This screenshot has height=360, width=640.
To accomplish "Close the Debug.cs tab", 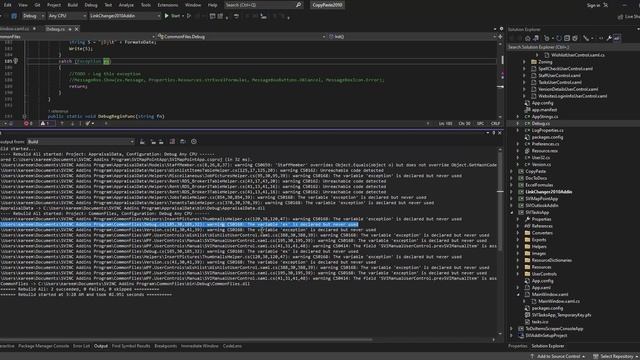I will tap(76, 29).
